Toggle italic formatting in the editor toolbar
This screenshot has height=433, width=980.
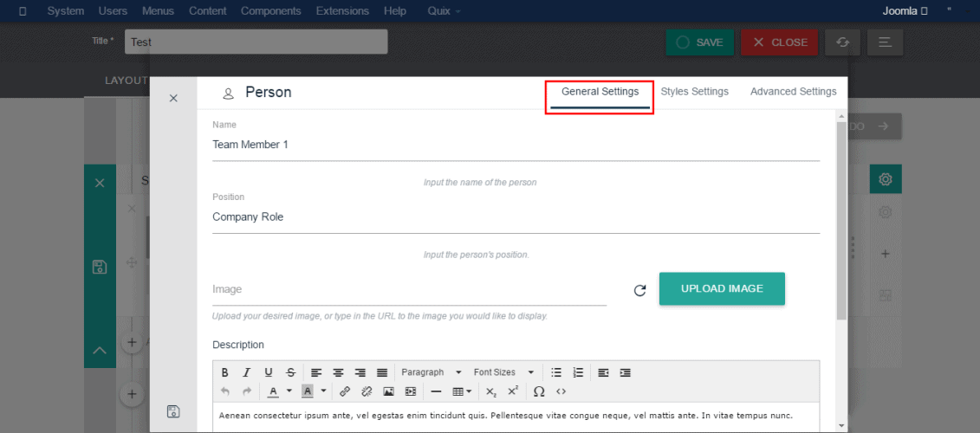(246, 372)
